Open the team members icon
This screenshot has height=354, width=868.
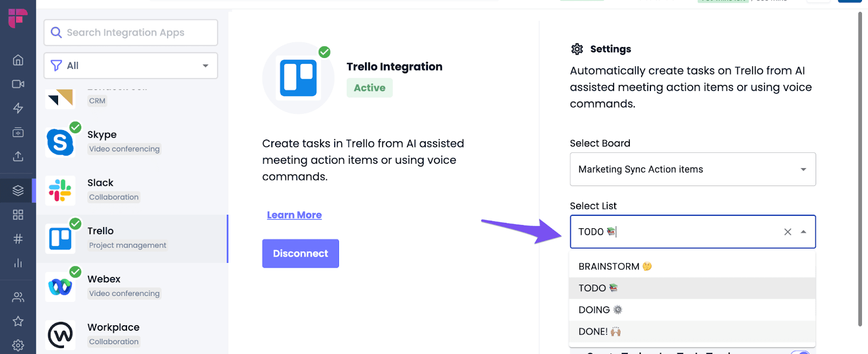click(x=18, y=297)
